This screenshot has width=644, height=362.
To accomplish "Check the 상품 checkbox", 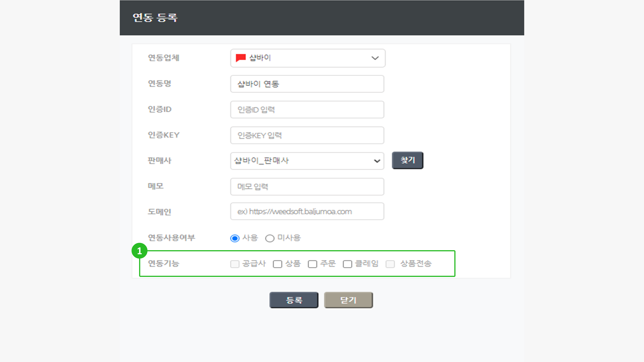I will 278,264.
